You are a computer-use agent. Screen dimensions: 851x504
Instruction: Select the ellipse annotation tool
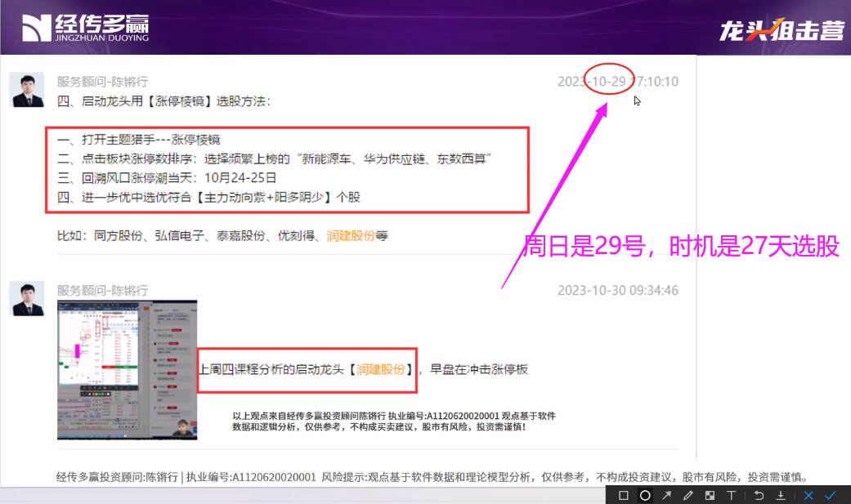tap(645, 495)
